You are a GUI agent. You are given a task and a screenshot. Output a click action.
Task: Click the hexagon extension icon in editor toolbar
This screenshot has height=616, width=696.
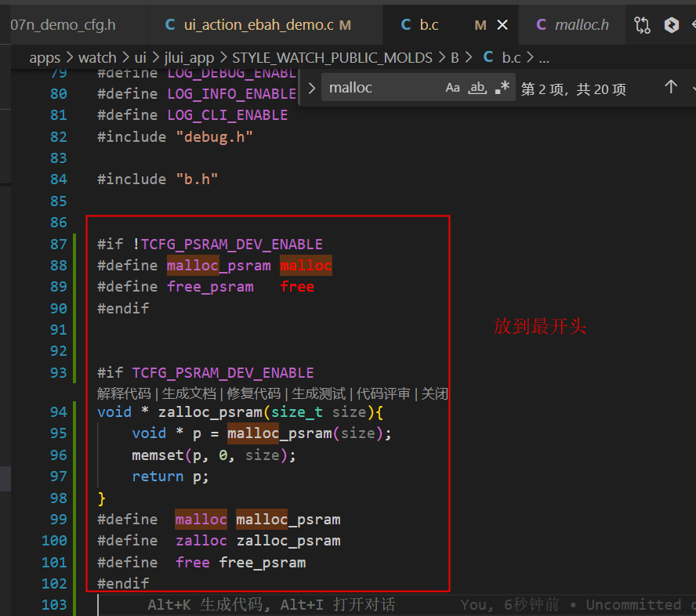(x=671, y=25)
